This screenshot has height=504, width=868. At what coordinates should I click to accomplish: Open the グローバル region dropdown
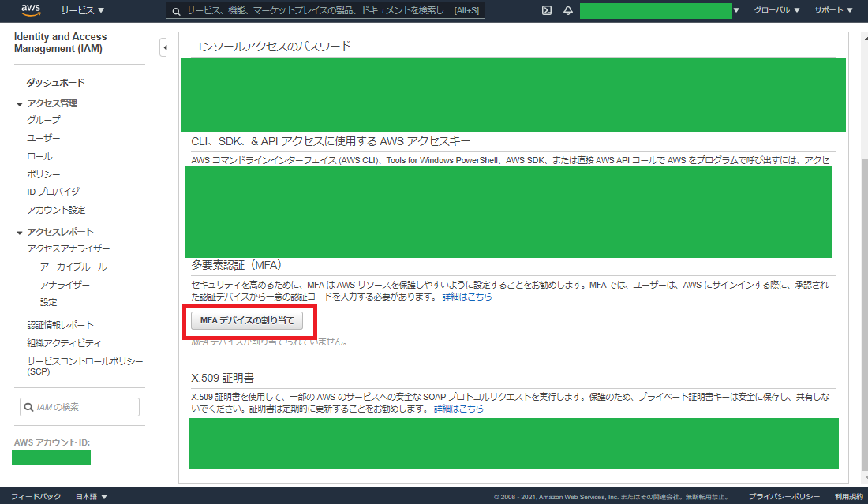pyautogui.click(x=776, y=10)
